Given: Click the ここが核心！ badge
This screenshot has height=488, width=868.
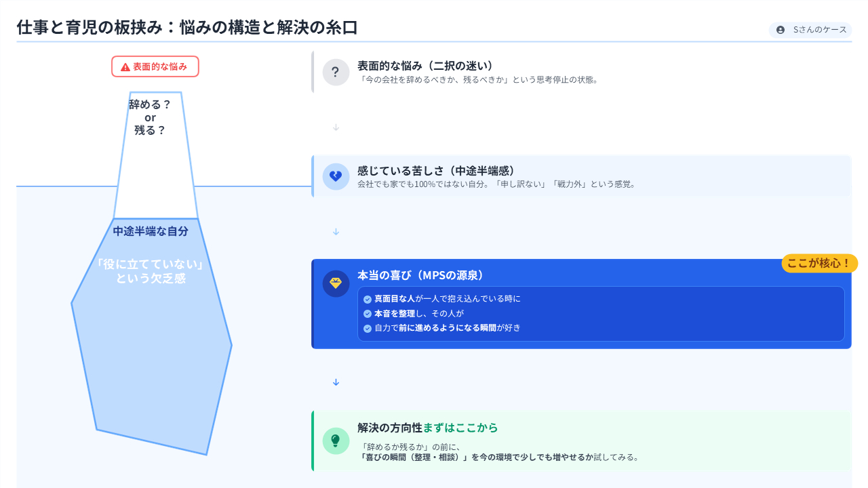Looking at the screenshot, I should coord(819,263).
